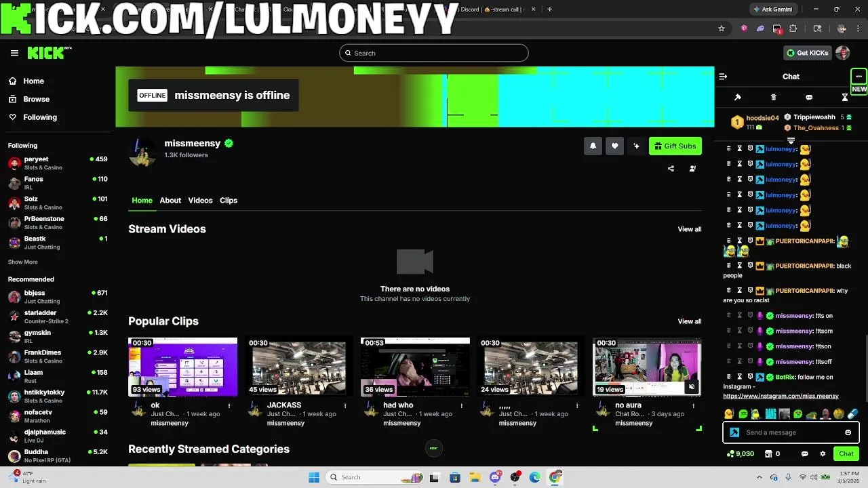The height and width of the screenshot is (488, 868).
Task: Bookmark page with the star icon
Action: click(722, 28)
